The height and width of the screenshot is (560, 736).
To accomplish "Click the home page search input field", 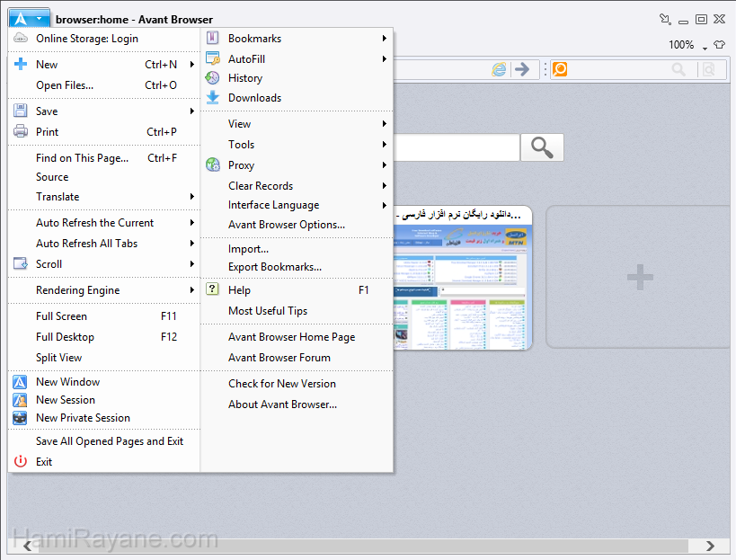I will [x=457, y=147].
